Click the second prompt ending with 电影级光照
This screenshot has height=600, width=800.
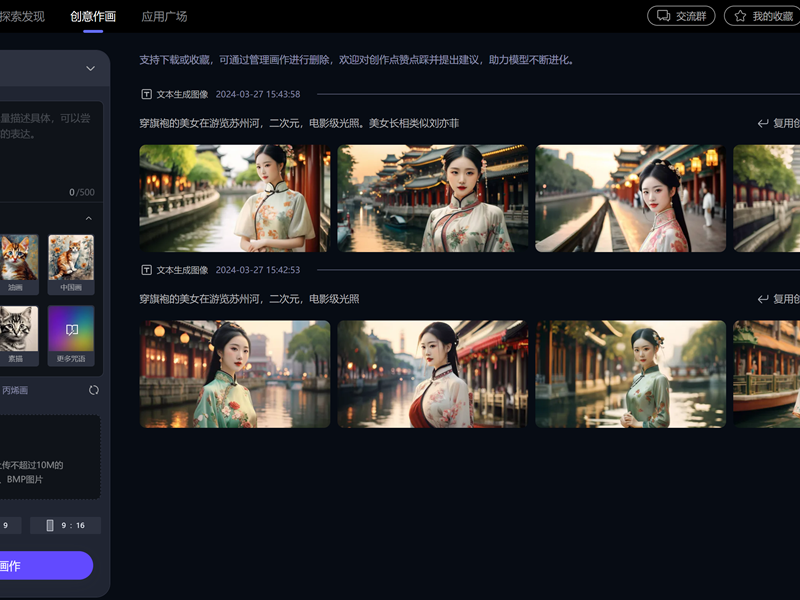249,299
